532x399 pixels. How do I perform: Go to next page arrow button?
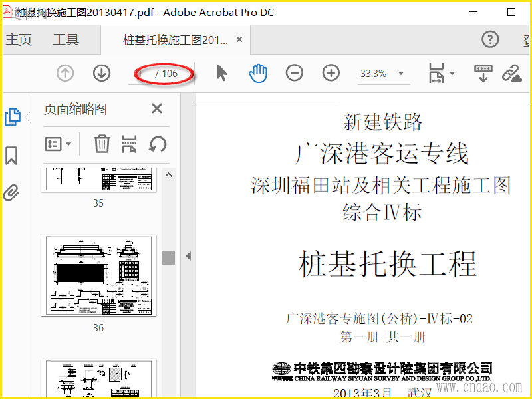(x=102, y=73)
